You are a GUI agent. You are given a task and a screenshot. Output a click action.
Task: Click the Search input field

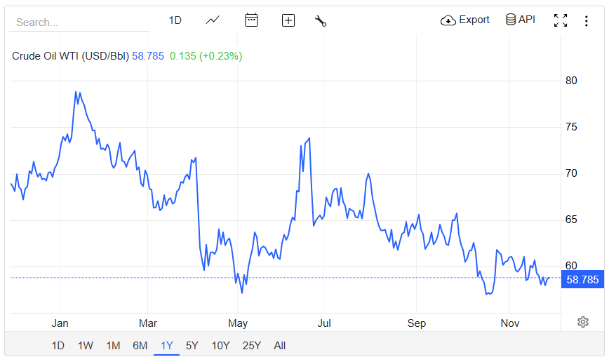point(79,22)
